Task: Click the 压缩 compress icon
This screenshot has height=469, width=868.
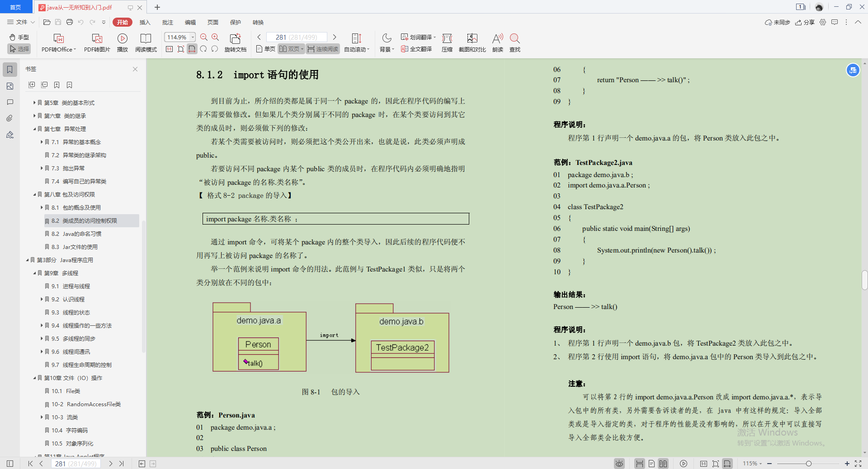Action: 447,38
